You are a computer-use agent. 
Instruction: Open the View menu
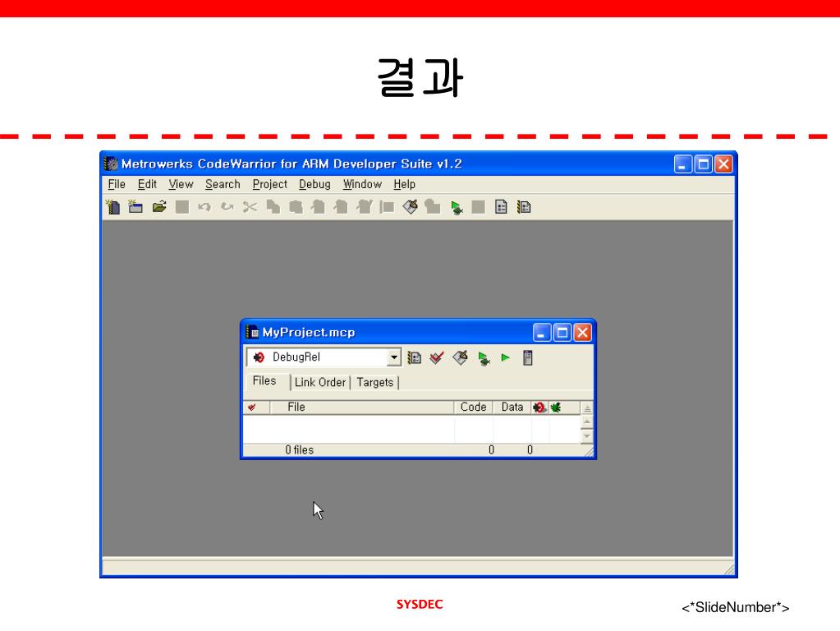pos(181,184)
